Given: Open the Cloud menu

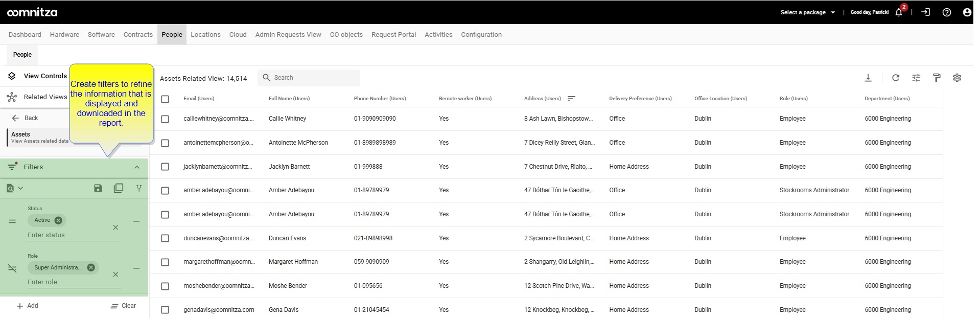Looking at the screenshot, I should [x=238, y=35].
